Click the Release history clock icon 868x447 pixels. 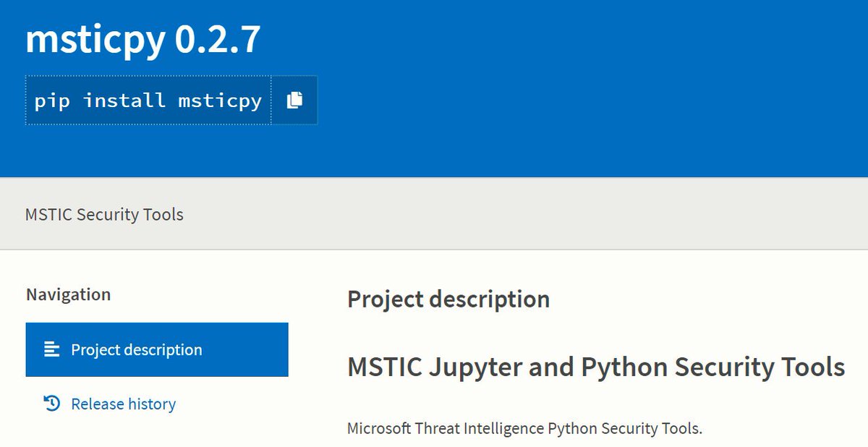51,403
